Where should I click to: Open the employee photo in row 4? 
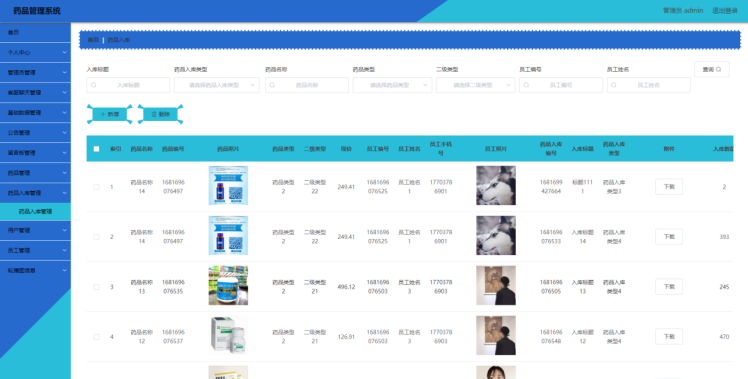tap(496, 336)
